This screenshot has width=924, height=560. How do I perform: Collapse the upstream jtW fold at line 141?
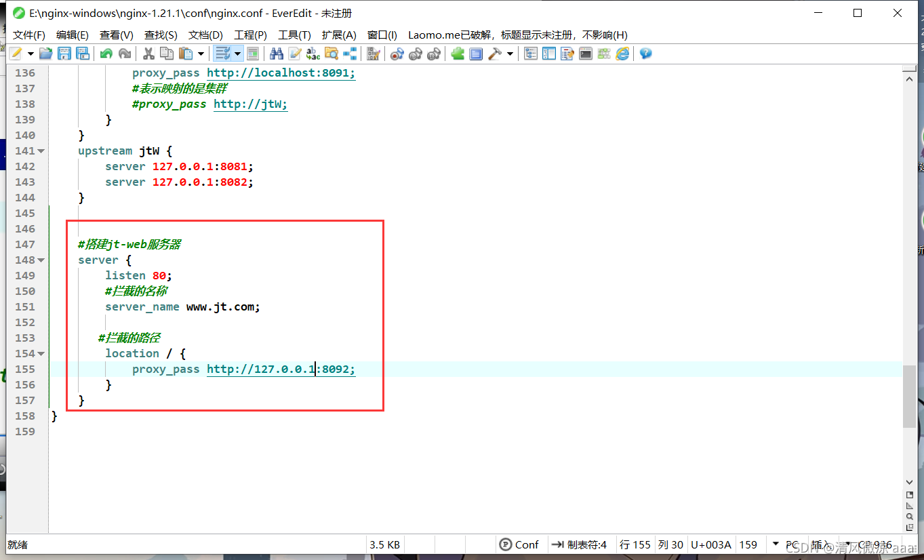[41, 151]
